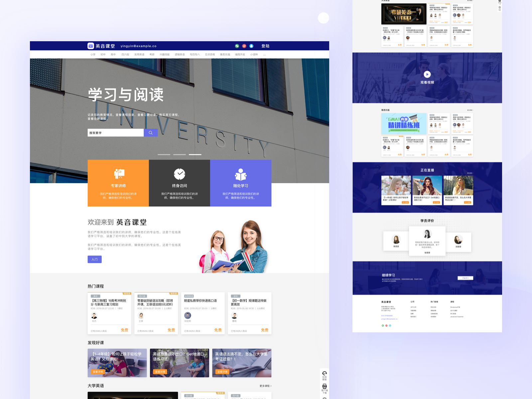Open the 兴趣技能 nav category

pos(165,55)
